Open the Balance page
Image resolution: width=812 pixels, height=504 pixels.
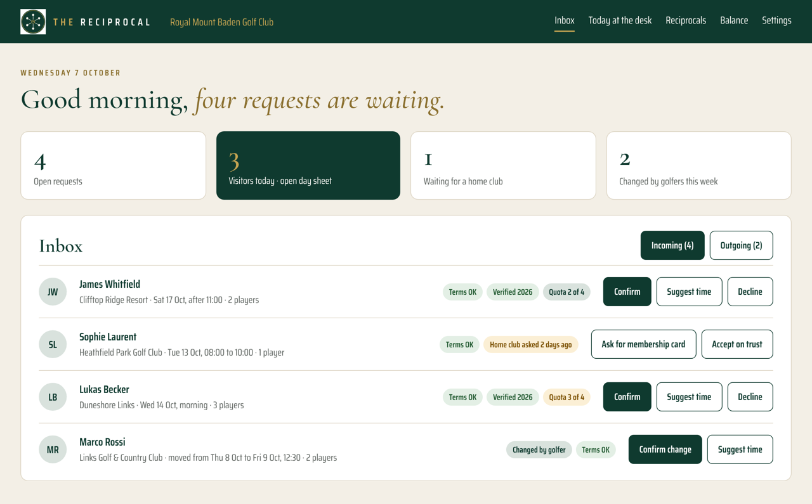point(734,20)
